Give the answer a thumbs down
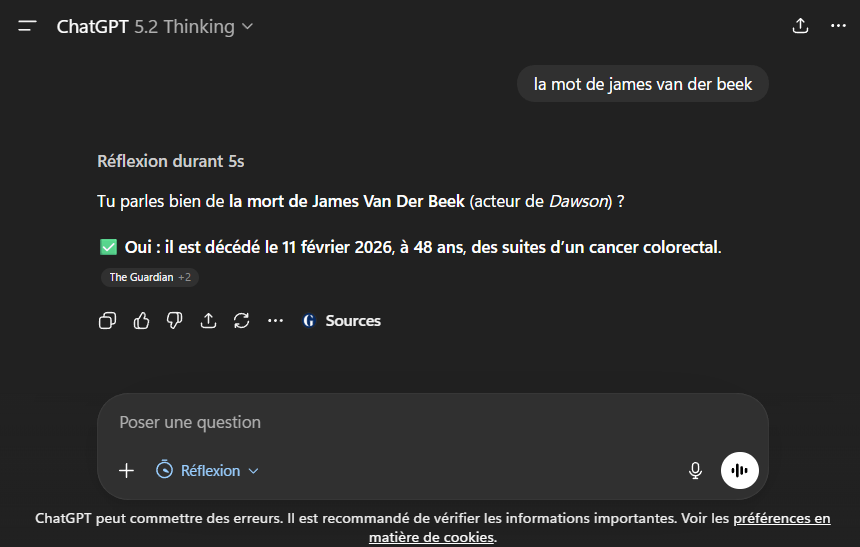Image resolution: width=860 pixels, height=547 pixels. click(174, 320)
